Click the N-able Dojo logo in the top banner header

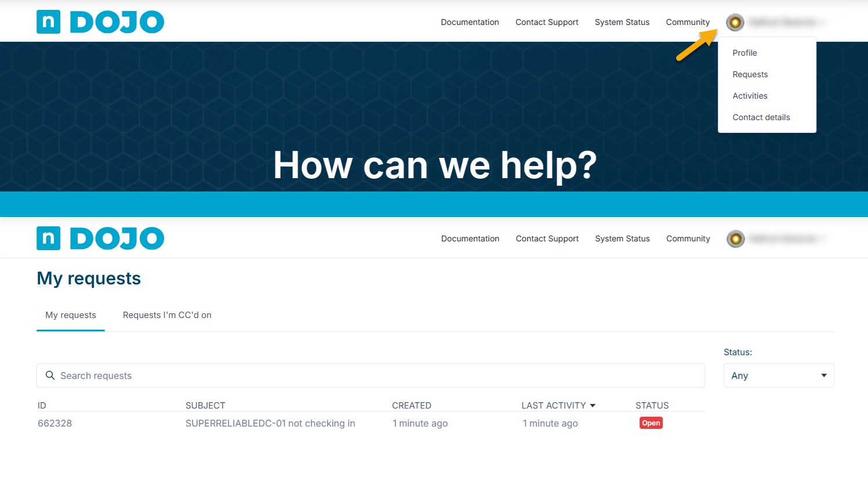(x=100, y=22)
